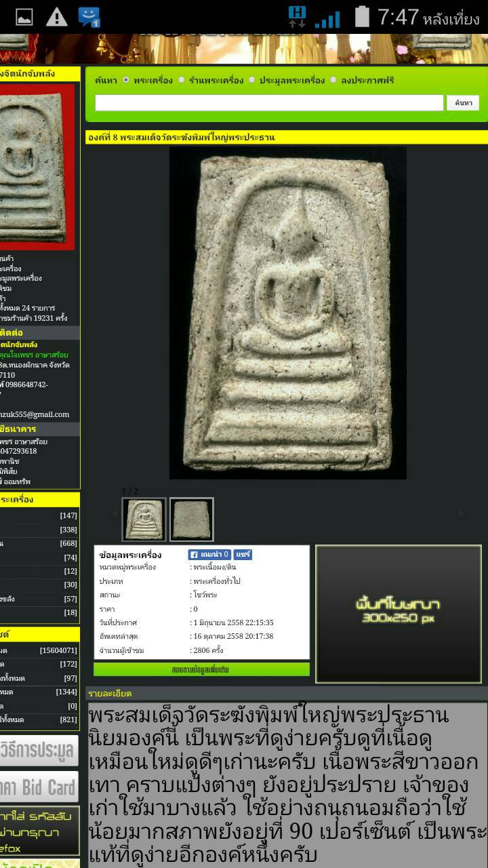The width and height of the screenshot is (488, 868).
Task: Open the Bid Card banner in sidebar
Action: point(39,787)
